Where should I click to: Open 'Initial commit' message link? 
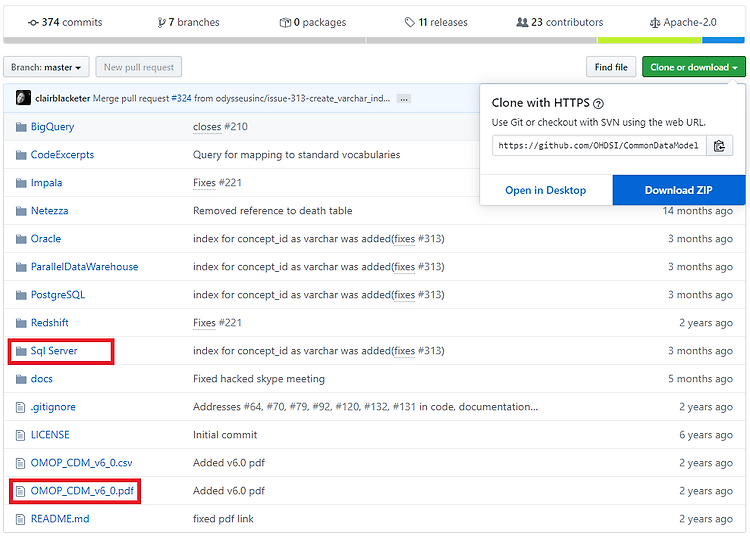coord(225,435)
